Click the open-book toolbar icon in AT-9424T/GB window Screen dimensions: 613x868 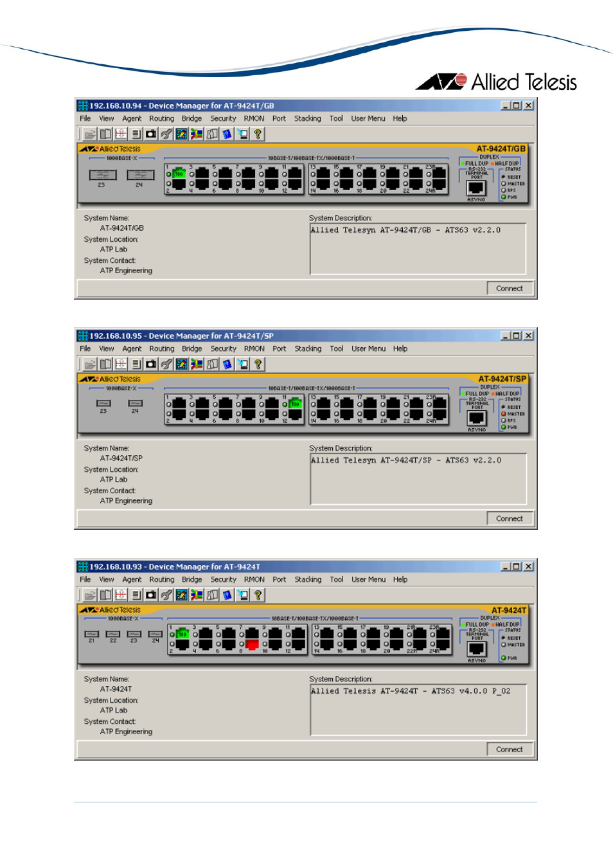tap(105, 134)
